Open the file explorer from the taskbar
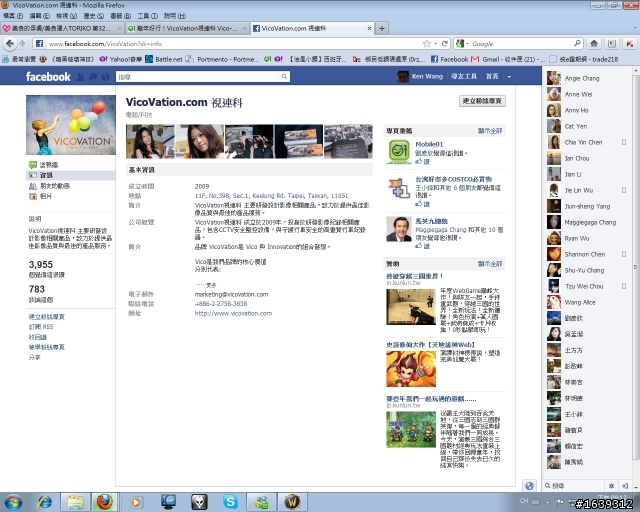 click(76, 502)
